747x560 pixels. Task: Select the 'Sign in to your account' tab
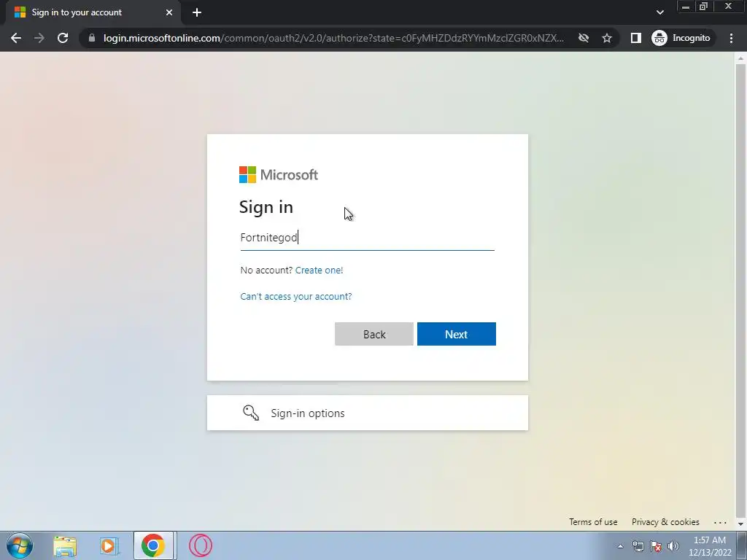pyautogui.click(x=93, y=12)
